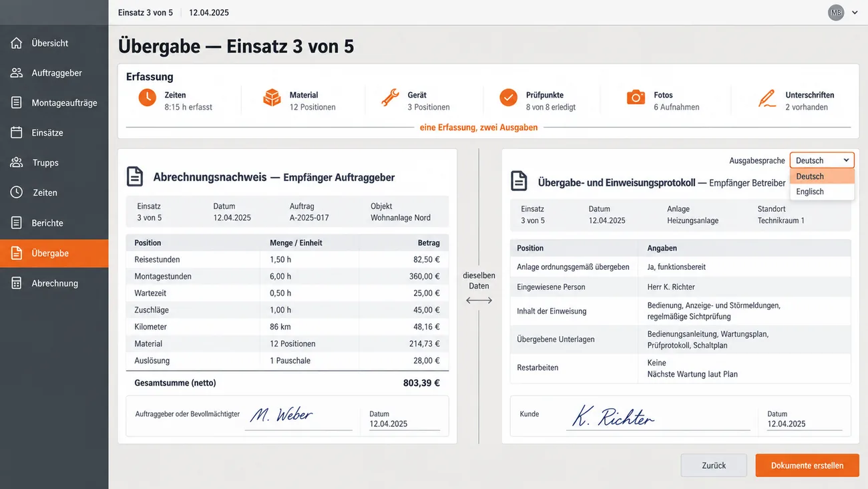
Task: Open the Ausgabesprache dropdown
Action: click(x=822, y=160)
